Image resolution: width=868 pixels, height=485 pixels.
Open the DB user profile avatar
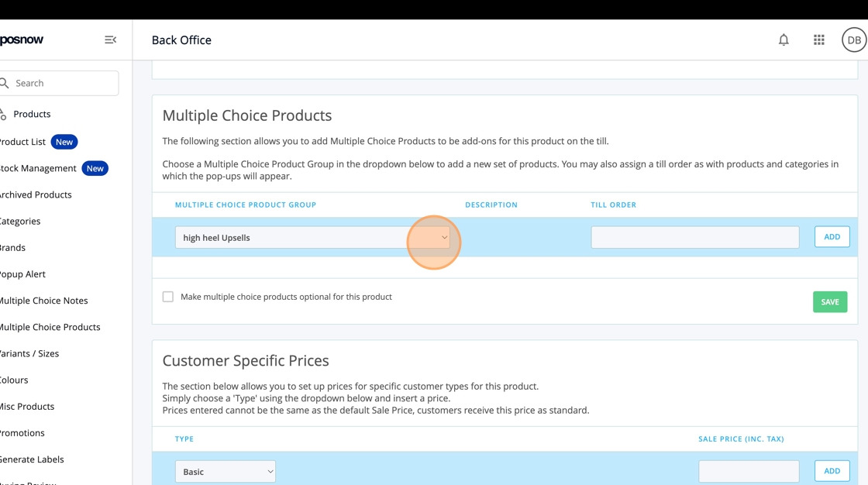coord(853,40)
